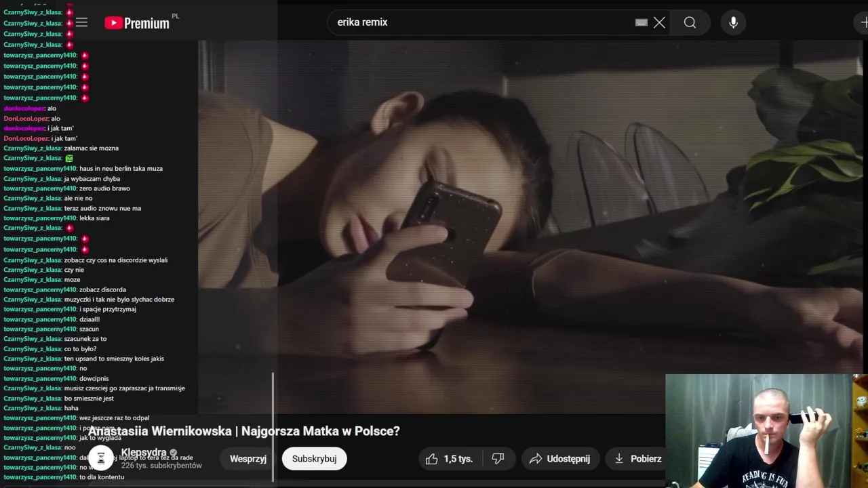868x488 pixels.
Task: Click chat message 'zobacz czy cos na discordzie wyslali'
Action: tap(116, 260)
